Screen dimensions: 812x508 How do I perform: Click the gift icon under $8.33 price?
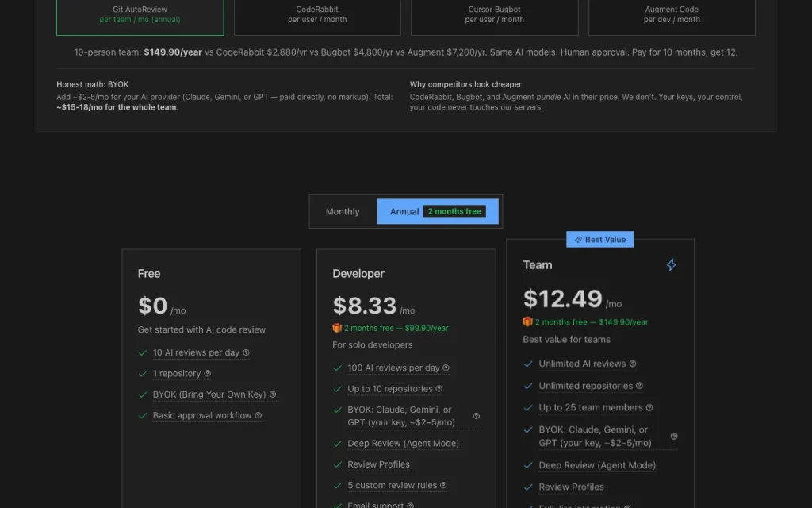click(x=336, y=328)
